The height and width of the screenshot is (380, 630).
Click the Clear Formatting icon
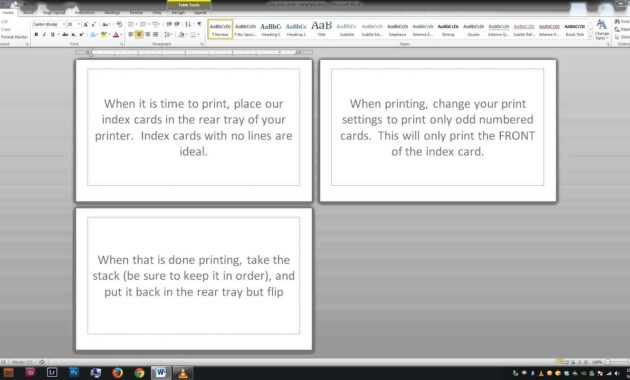119,25
